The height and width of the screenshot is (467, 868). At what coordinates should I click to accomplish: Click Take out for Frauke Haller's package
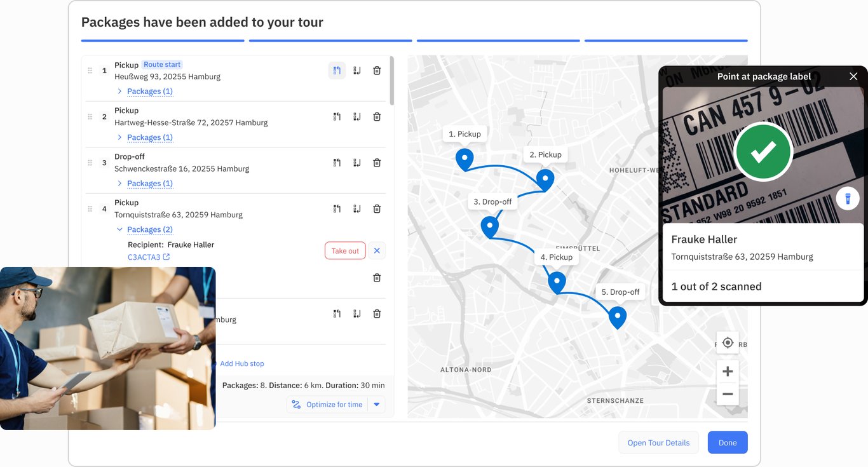345,251
